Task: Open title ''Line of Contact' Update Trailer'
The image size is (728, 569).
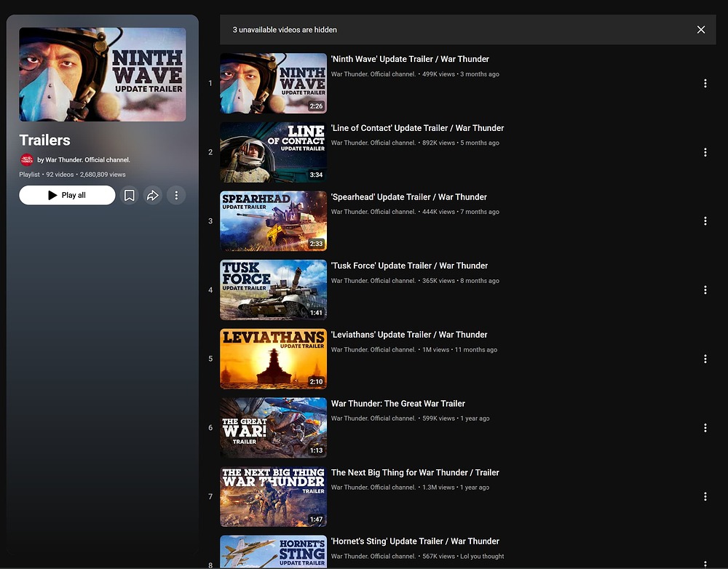Action: coord(417,128)
